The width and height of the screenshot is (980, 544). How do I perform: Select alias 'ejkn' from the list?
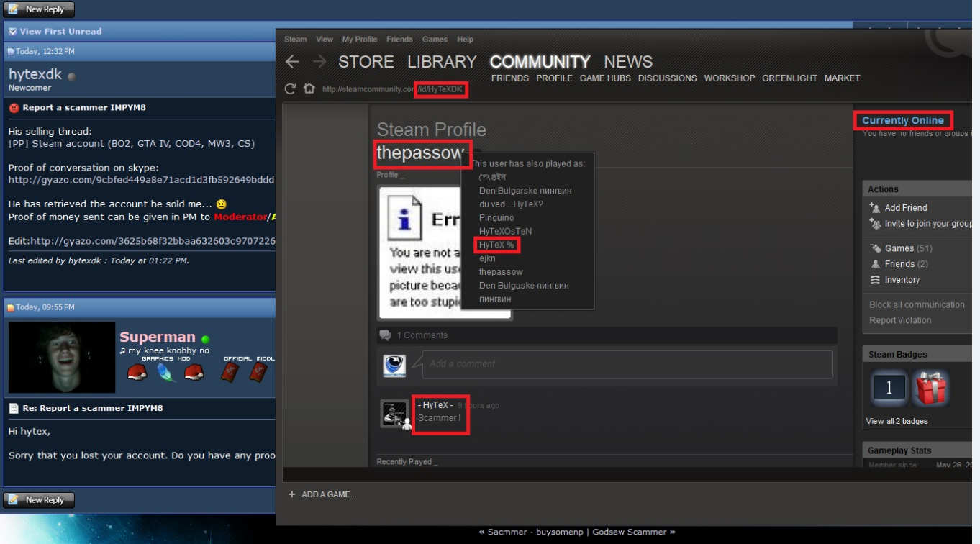(487, 259)
